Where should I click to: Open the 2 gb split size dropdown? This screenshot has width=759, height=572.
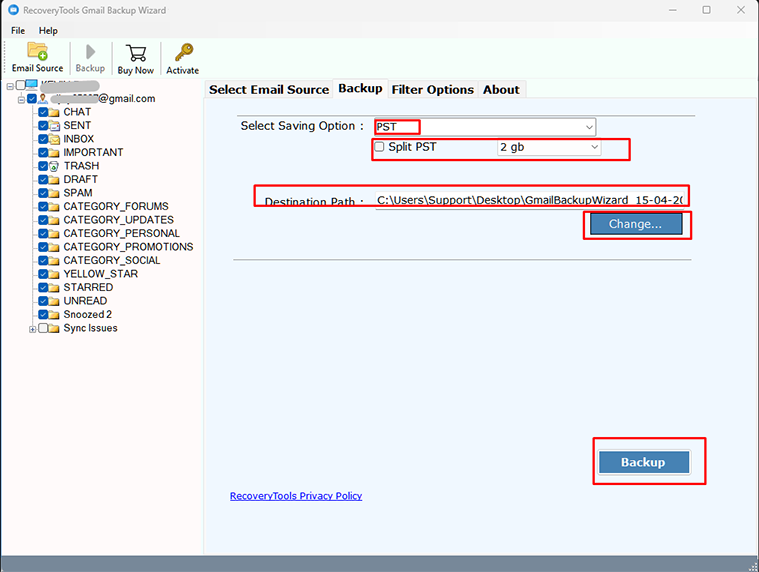(549, 147)
